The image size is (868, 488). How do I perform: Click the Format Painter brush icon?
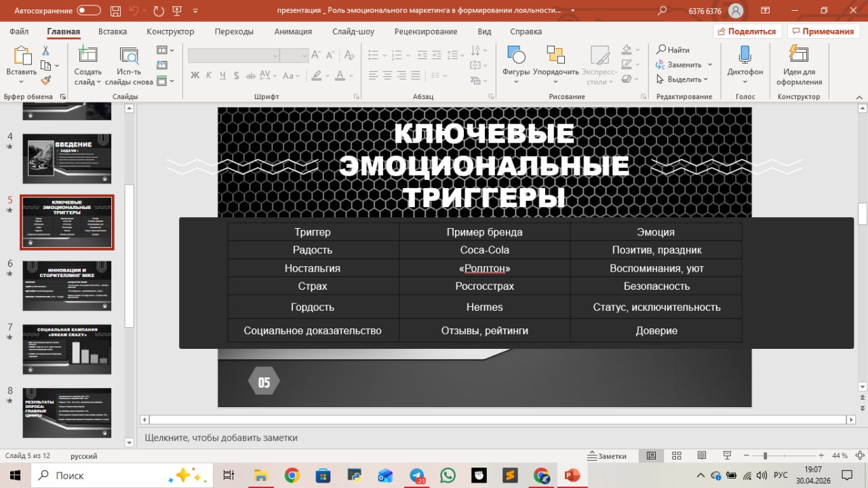coord(45,80)
